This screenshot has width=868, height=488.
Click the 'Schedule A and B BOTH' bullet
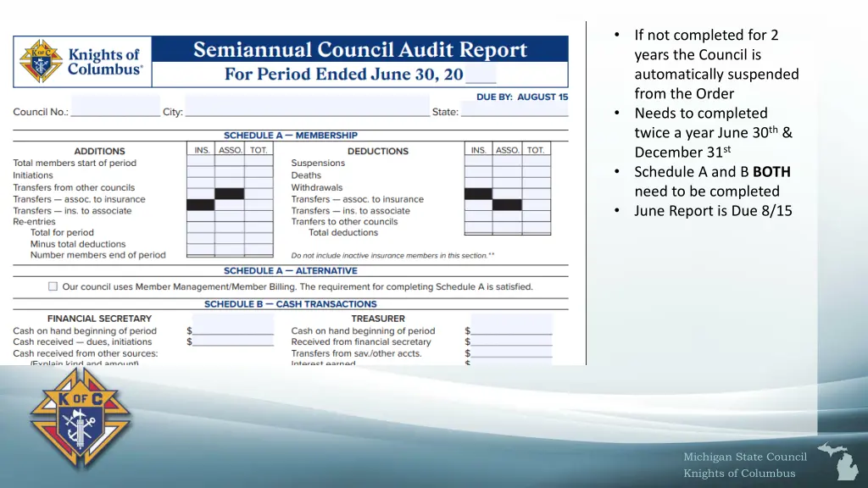[712, 181]
